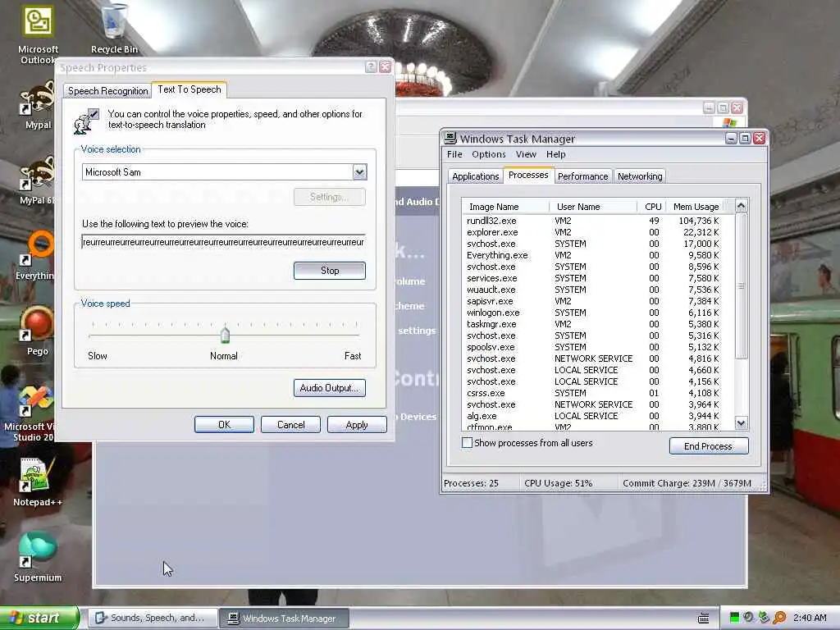Select the sapisvr.exe process row
The height and width of the screenshot is (630, 840).
[x=593, y=301]
